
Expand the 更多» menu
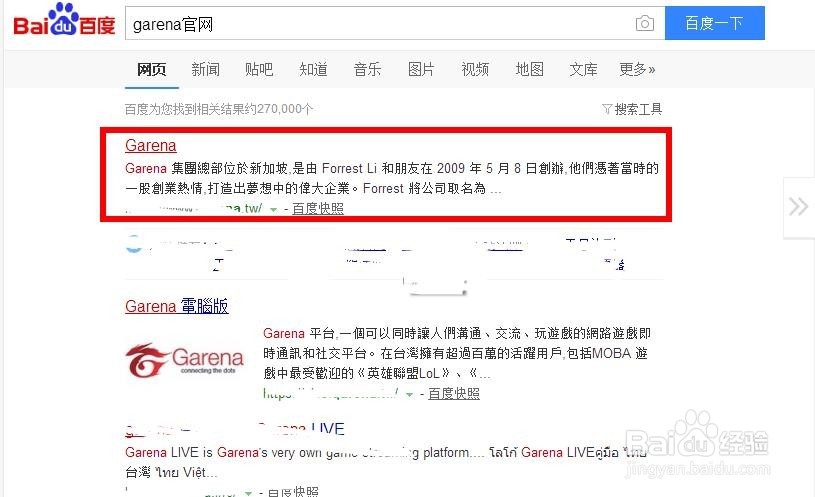[x=637, y=69]
